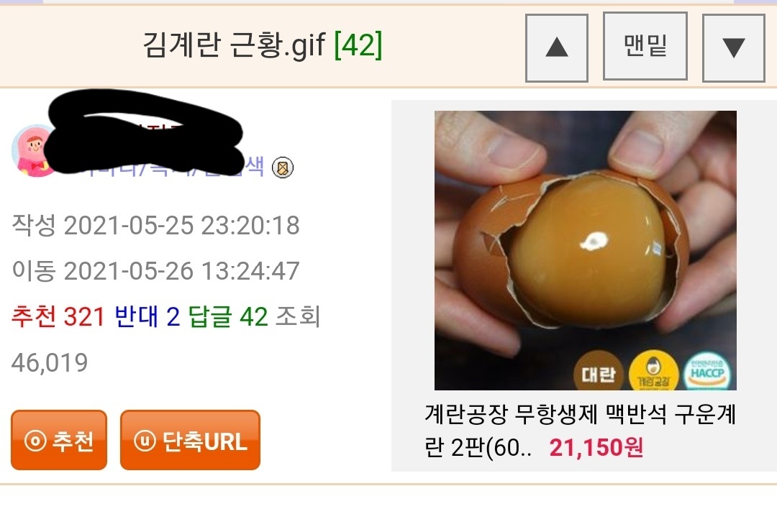
Task: Click the author's pink avatar icon
Action: [x=32, y=150]
